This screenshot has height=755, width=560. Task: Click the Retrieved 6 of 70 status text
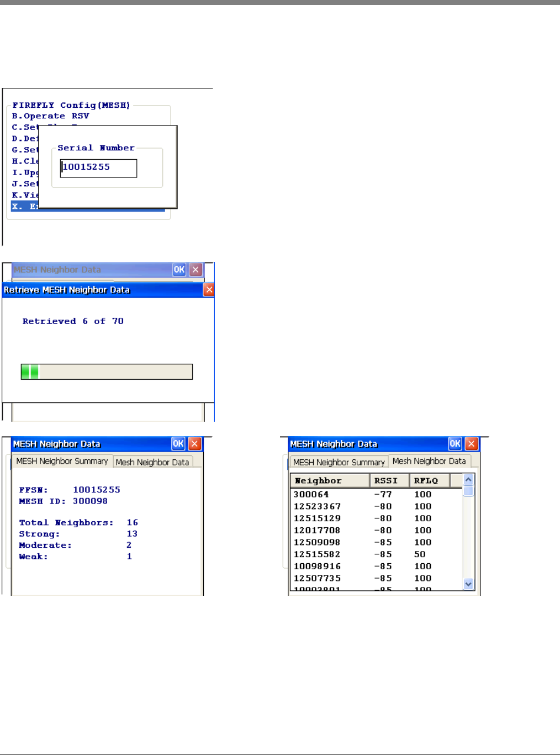[73, 321]
